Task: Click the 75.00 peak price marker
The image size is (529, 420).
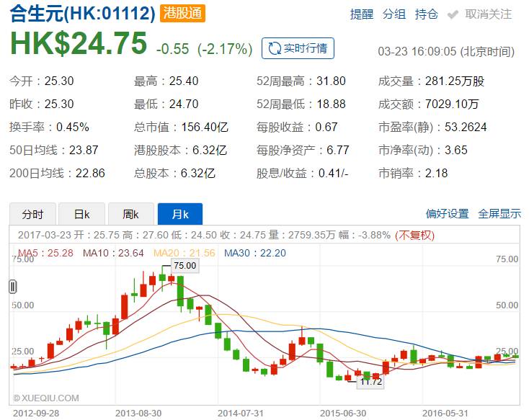Action: click(x=185, y=266)
